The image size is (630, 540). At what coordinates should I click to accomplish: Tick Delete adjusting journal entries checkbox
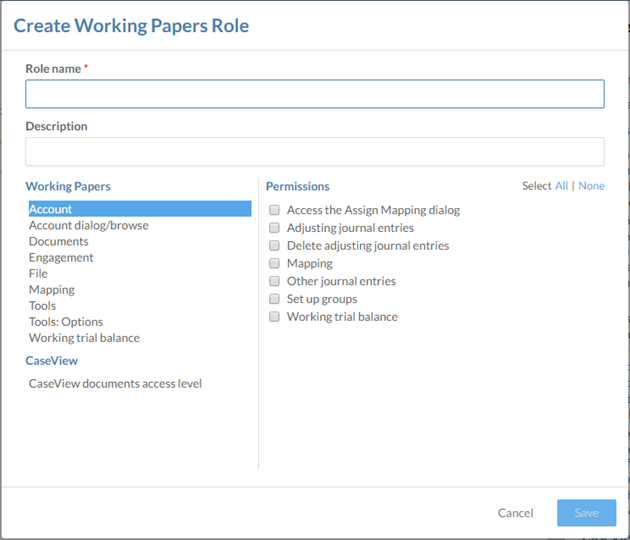tap(274, 246)
